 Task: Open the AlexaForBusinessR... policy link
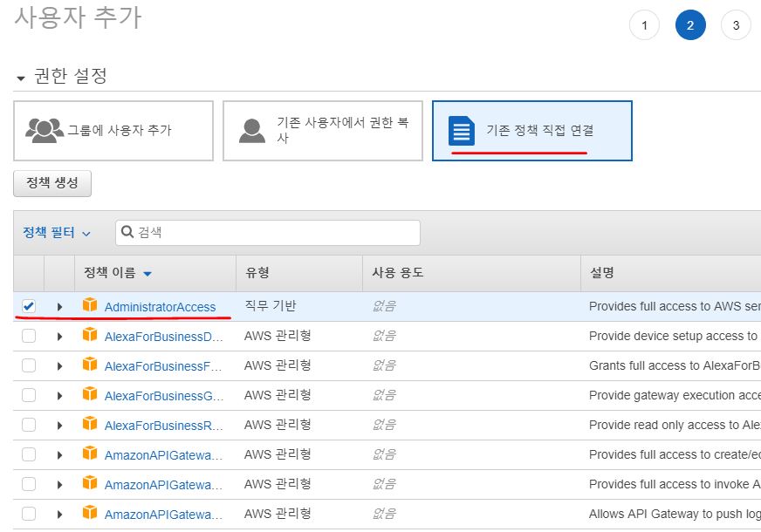click(164, 426)
